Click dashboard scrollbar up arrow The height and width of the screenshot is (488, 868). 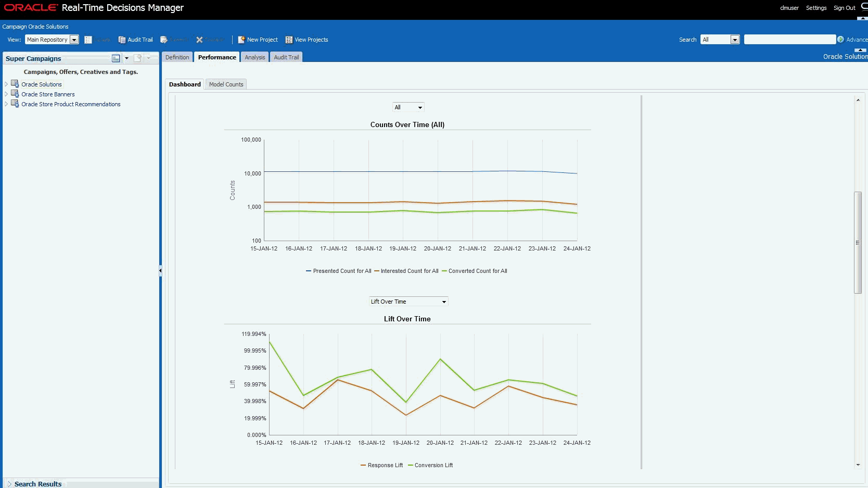click(858, 100)
